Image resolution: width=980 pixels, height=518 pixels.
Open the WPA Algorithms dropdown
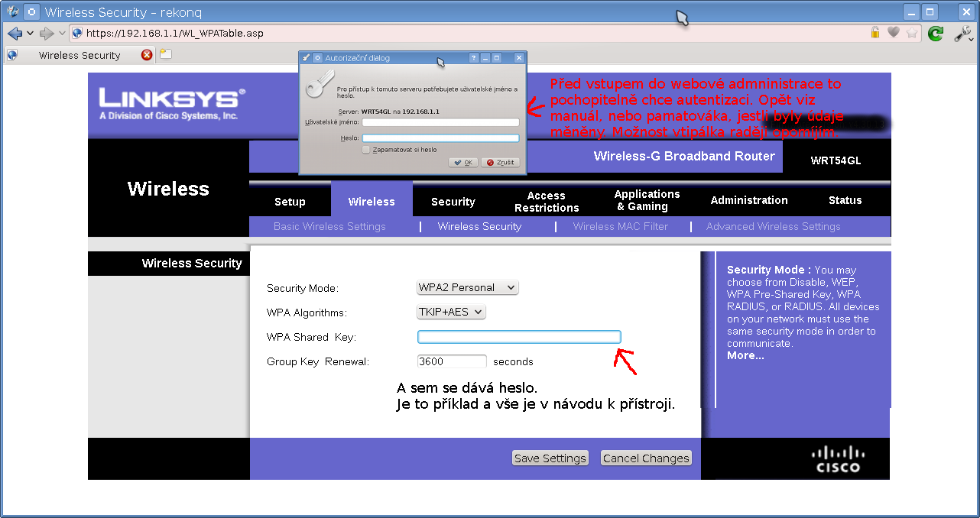point(451,312)
